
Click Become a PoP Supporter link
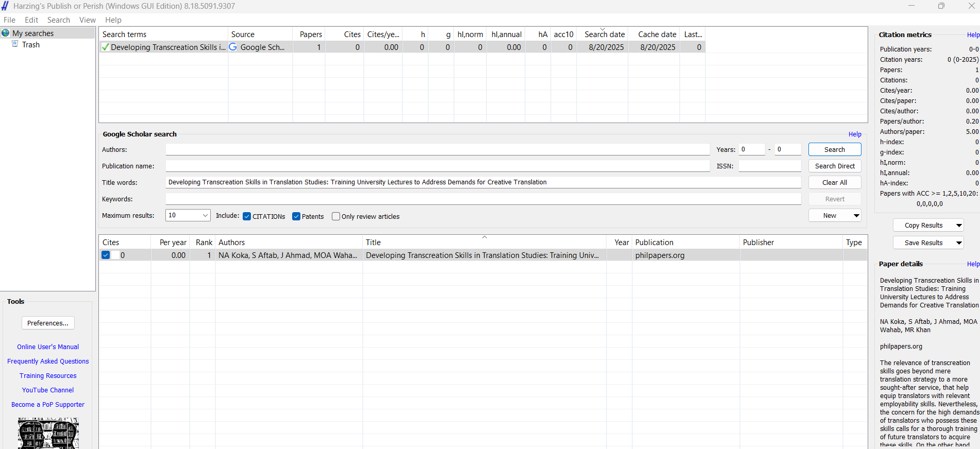[x=48, y=404]
